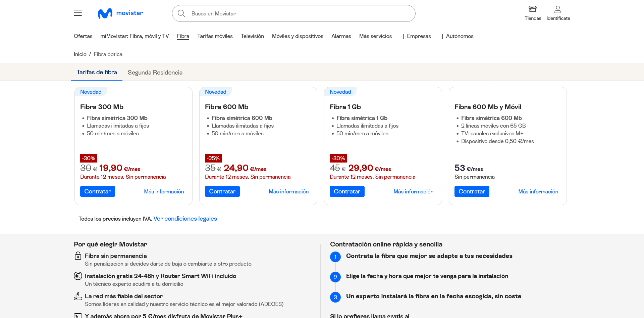Click the Busca en Movistar search field
Screen dimensions: 644x318
294,13
